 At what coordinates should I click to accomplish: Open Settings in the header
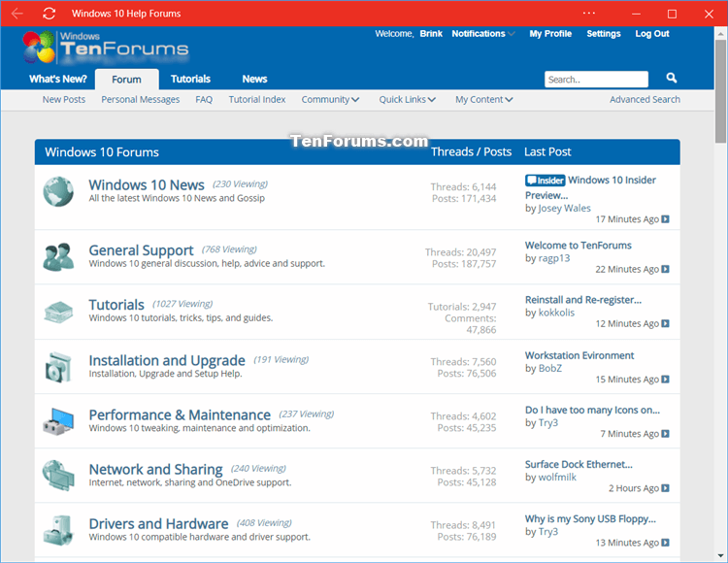[x=604, y=33]
